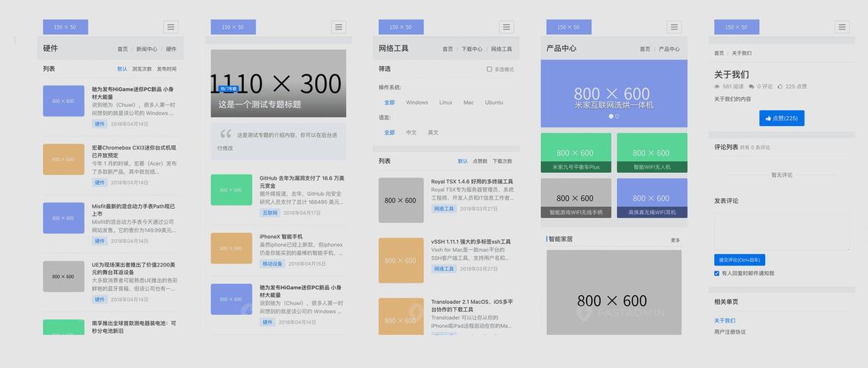Filter operating system by Windows
Image resolution: width=868 pixels, height=368 pixels.
tap(417, 102)
